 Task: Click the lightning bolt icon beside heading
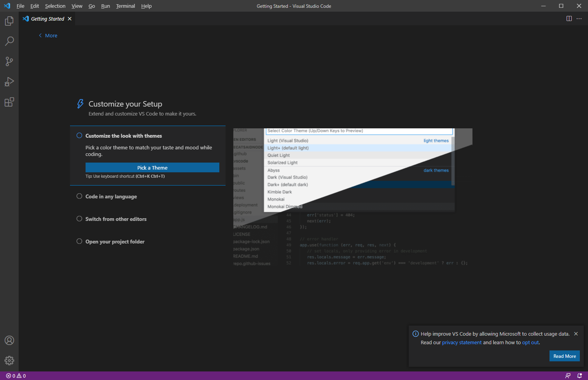(x=80, y=103)
